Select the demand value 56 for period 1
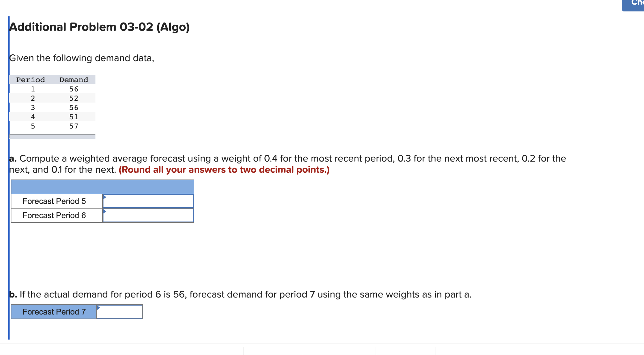Image resolution: width=644 pixels, height=355 pixels. [x=74, y=89]
